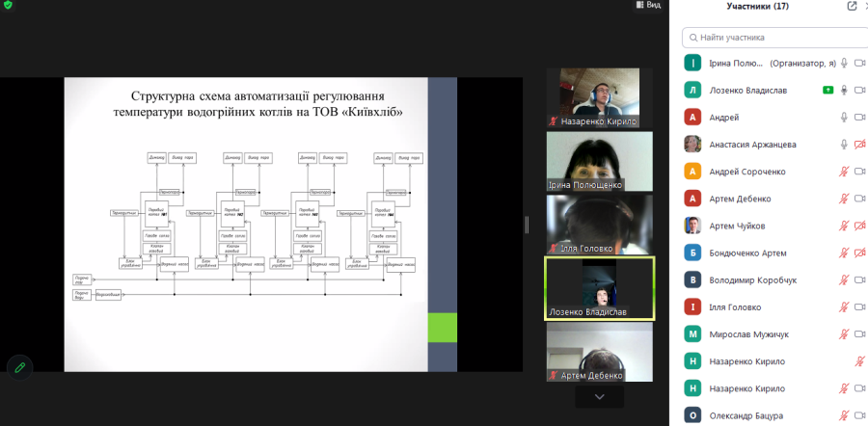Click the microphone icon for Лозенко Владислав
868x426 pixels.
[844, 90]
